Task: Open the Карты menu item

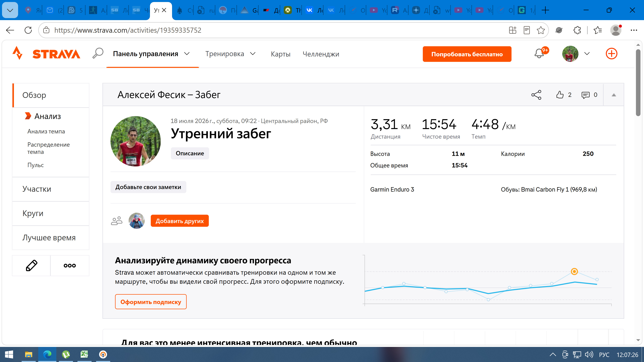Action: [281, 54]
